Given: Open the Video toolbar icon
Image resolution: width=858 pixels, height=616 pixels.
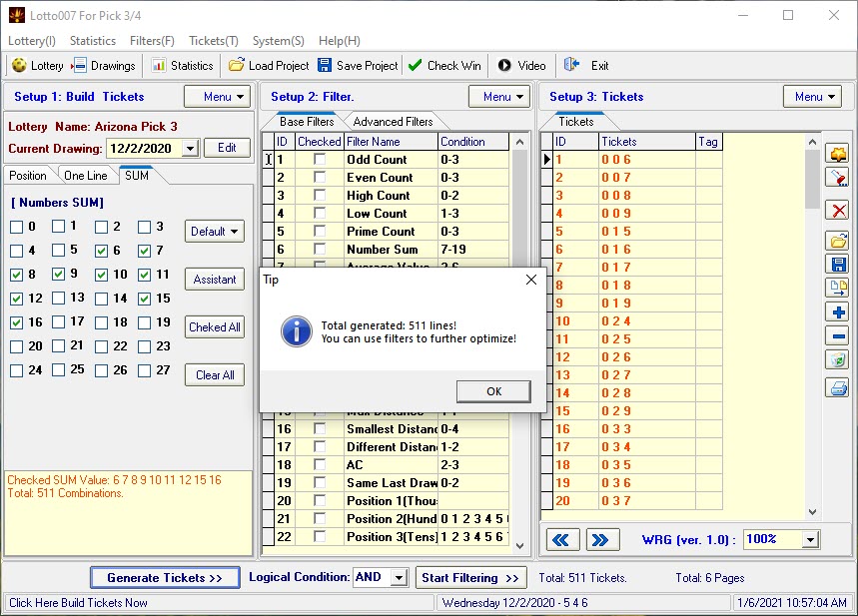Looking at the screenshot, I should tap(520, 65).
